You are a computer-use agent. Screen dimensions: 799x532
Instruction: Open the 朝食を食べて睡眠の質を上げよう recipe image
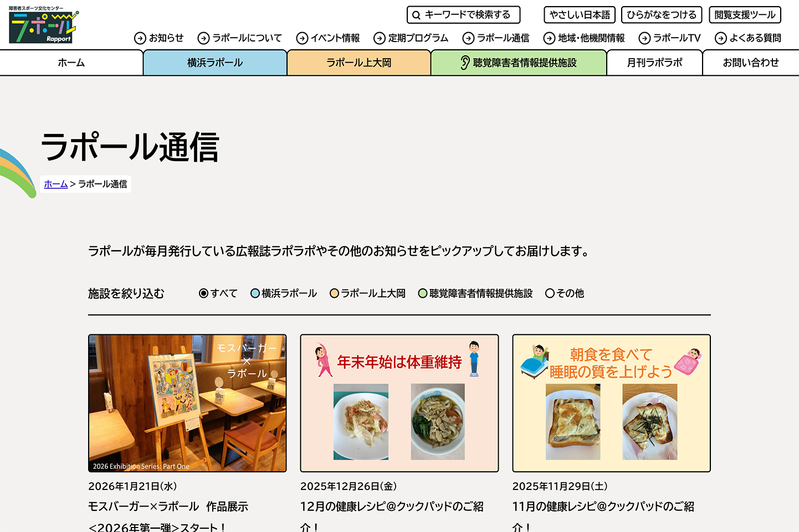pyautogui.click(x=611, y=403)
